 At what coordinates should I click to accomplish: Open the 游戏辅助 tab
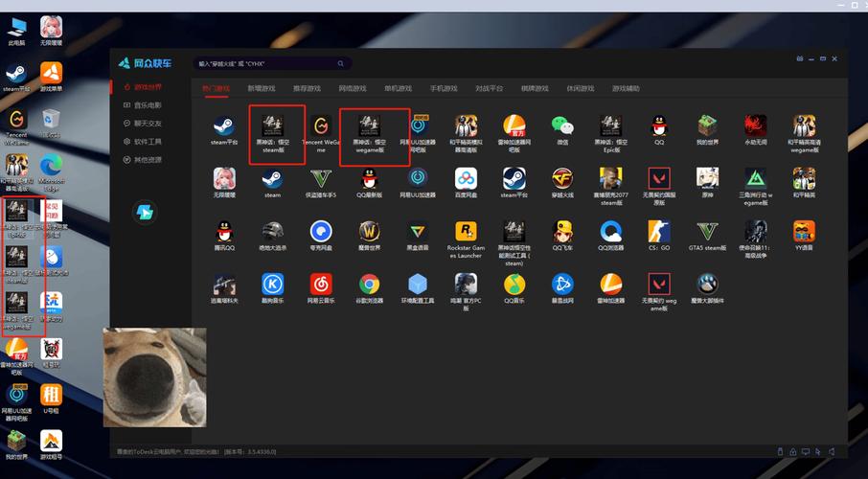coord(626,88)
